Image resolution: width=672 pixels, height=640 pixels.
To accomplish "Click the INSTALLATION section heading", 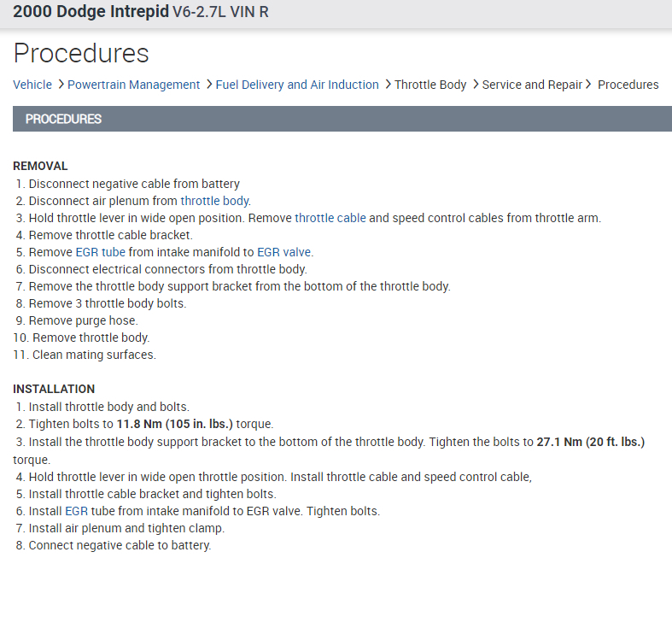I will coord(54,389).
